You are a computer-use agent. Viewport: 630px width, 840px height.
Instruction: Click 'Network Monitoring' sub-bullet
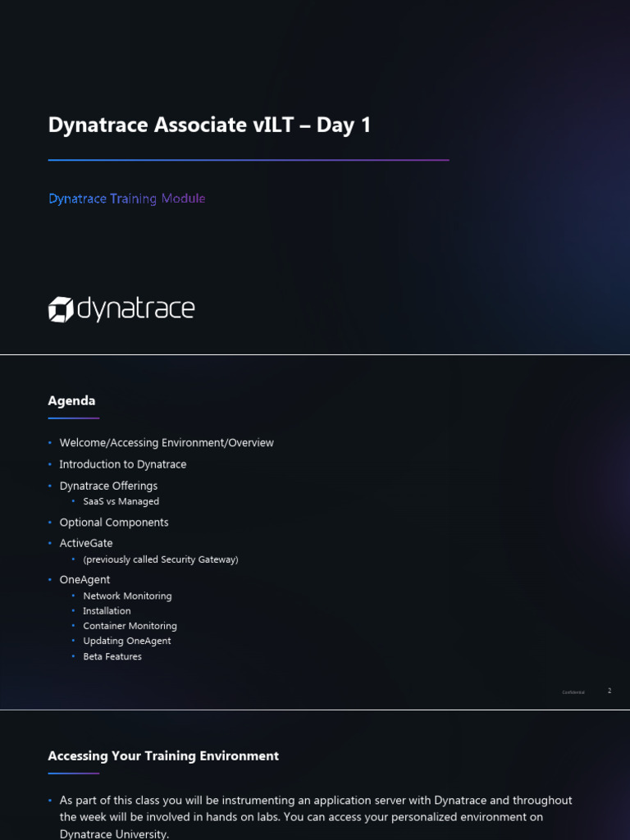[127, 596]
